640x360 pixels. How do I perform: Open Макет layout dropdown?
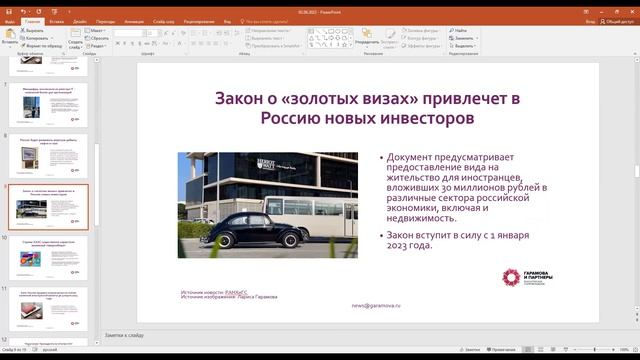click(96, 30)
